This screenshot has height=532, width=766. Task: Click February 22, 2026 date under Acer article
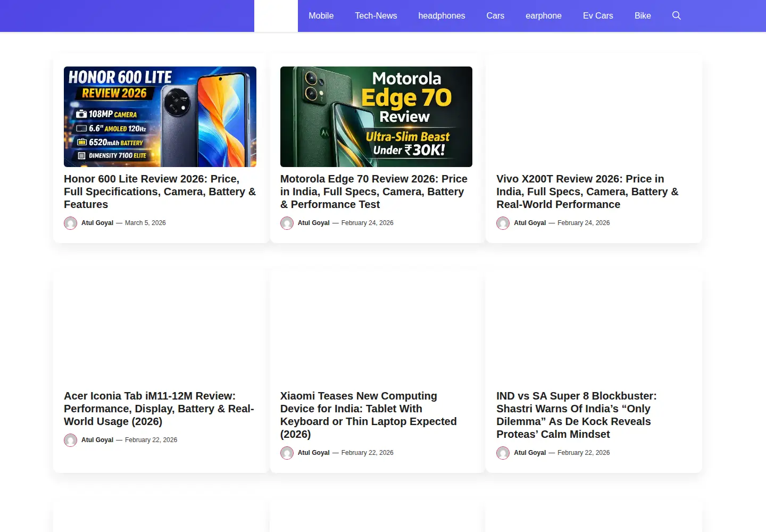tap(151, 440)
